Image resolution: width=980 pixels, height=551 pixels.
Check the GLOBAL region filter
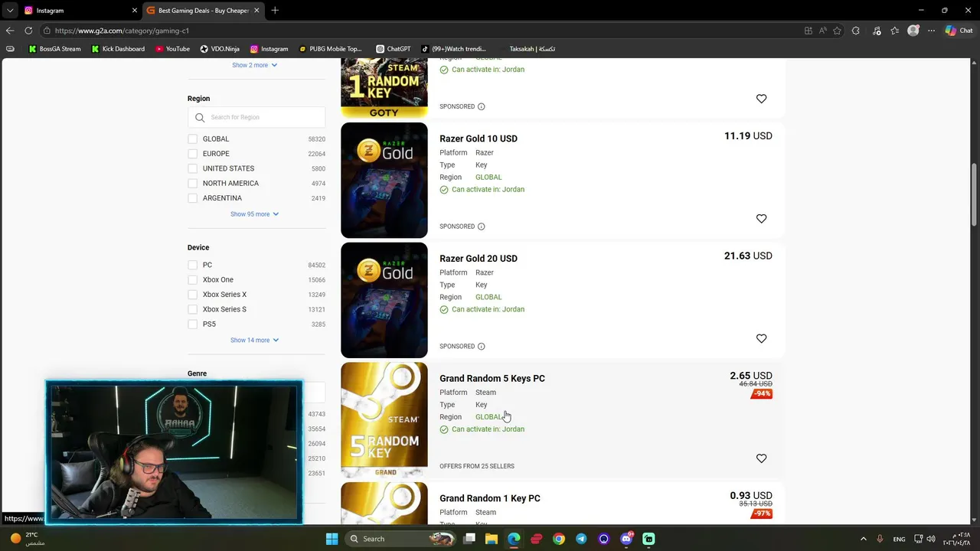(x=193, y=139)
